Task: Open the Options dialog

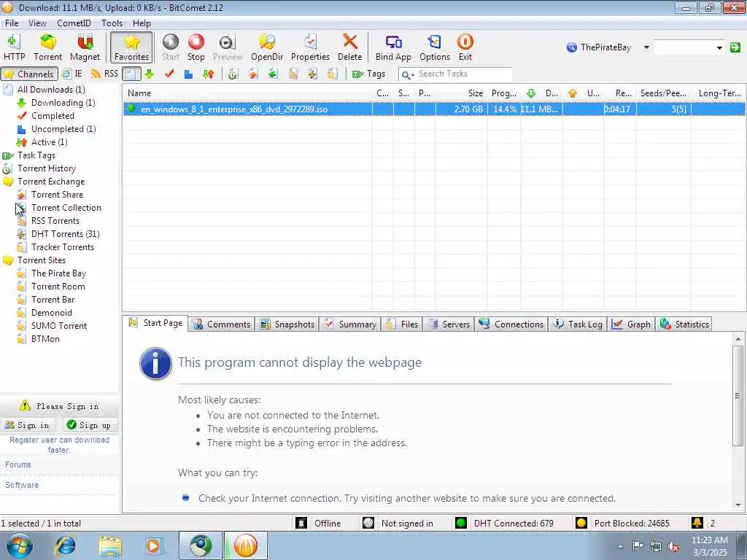Action: coord(435,47)
